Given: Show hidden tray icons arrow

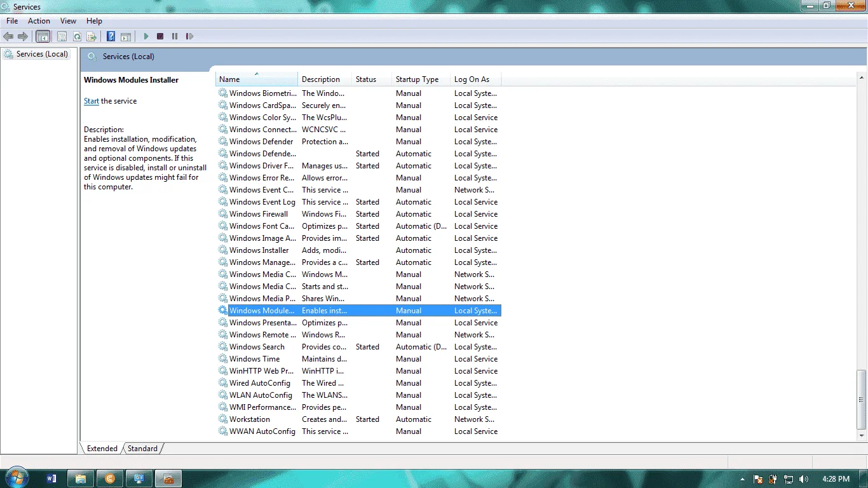Looking at the screenshot, I should pos(742,479).
